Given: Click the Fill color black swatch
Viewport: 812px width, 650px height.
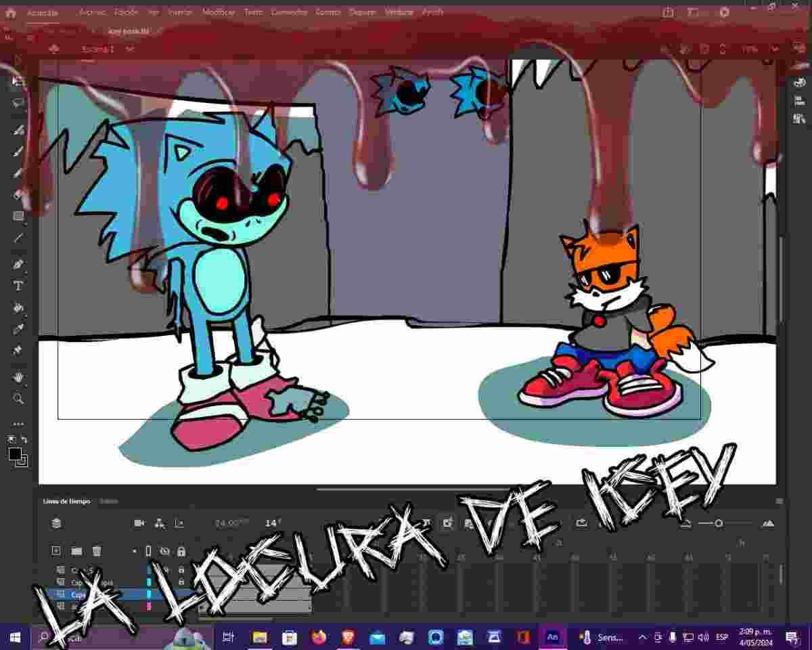Looking at the screenshot, I should (x=14, y=454).
